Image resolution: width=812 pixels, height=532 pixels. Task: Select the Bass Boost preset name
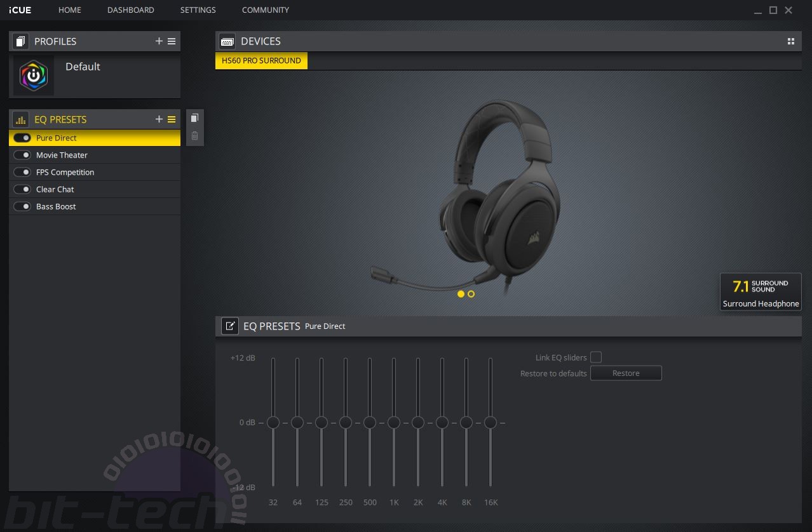pos(56,206)
